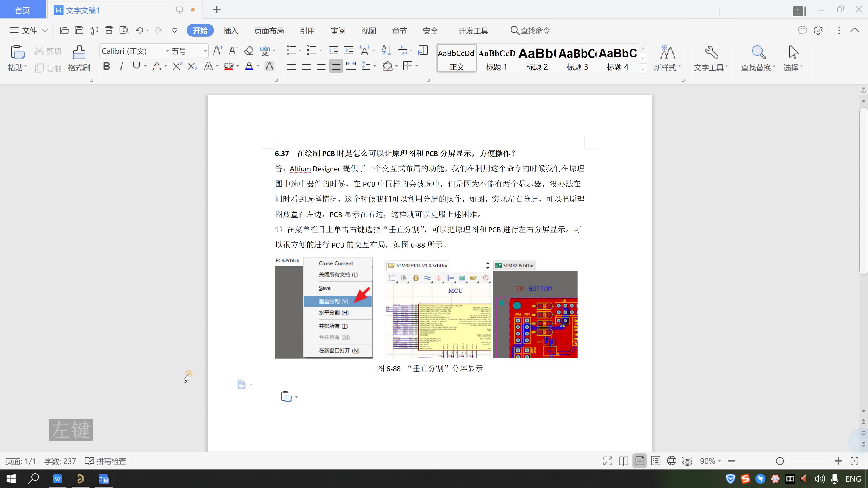Screen dimensions: 868x488
Task: Align text left
Action: [x=291, y=66]
